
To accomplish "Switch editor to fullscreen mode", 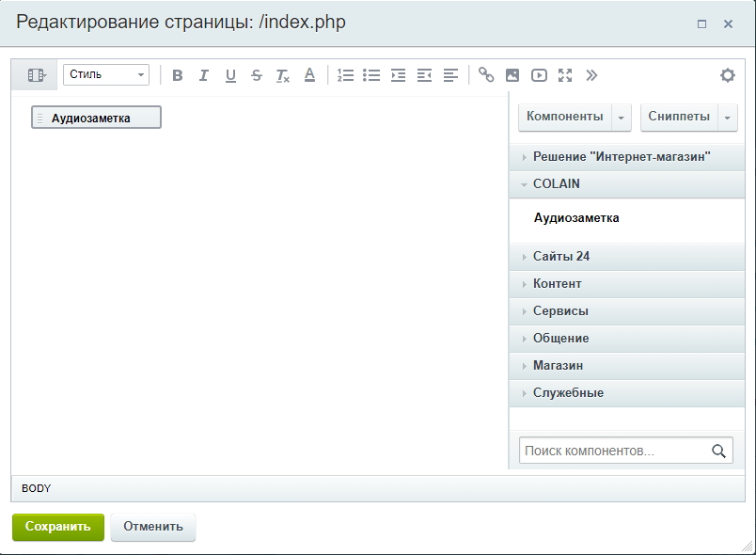I will tap(565, 75).
